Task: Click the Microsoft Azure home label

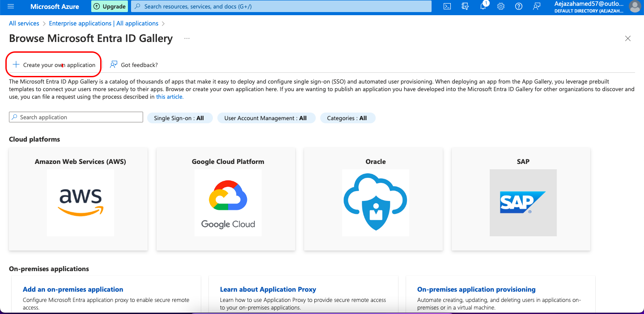Action: coord(55,7)
